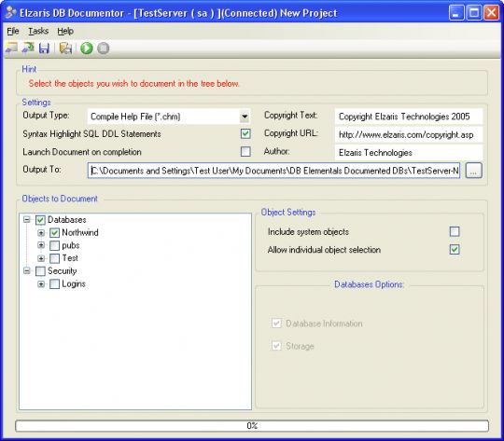Select the Northwind tree label
The image size is (504, 441).
point(80,232)
